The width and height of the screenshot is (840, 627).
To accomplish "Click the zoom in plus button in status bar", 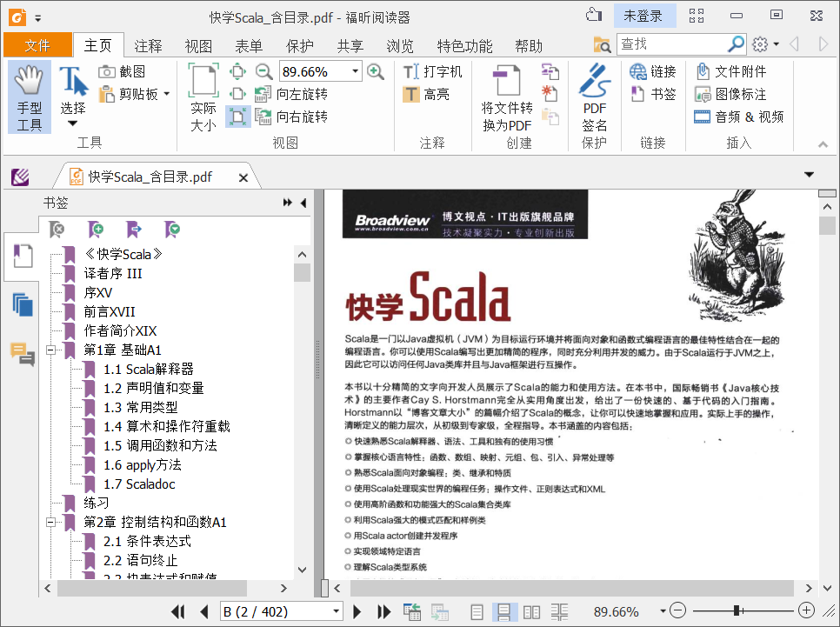I will [806, 610].
